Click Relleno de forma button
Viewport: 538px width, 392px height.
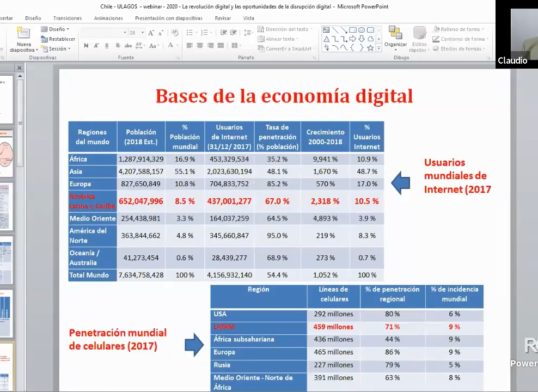tap(459, 29)
